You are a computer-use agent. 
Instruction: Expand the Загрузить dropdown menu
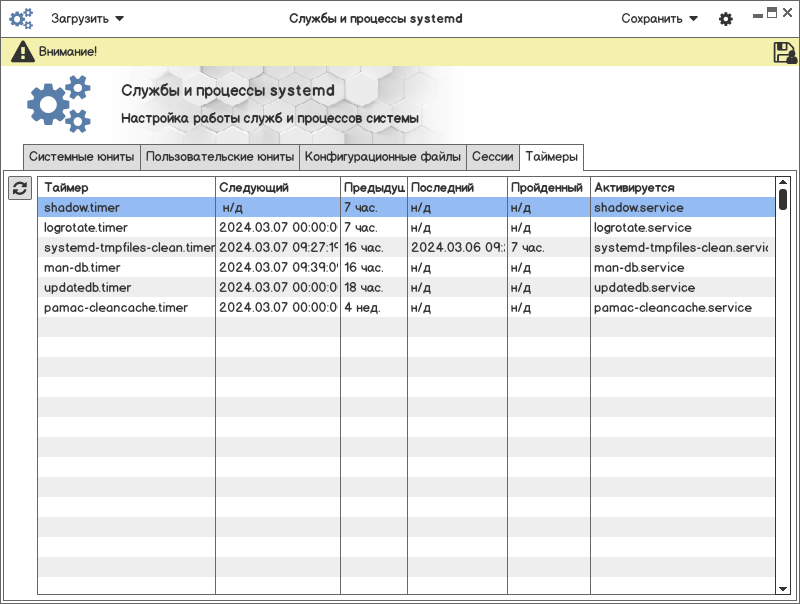tap(88, 18)
